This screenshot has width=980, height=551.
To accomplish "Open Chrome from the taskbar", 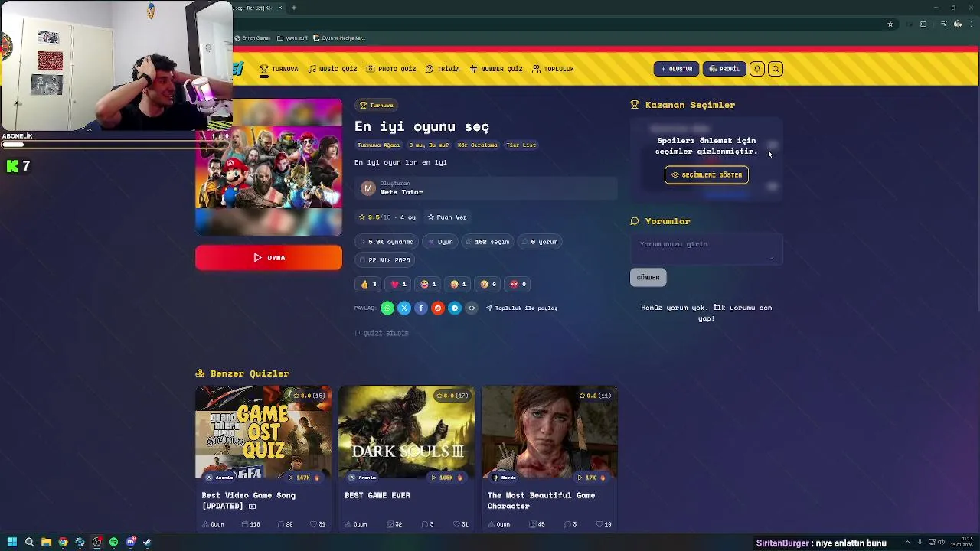I will [63, 542].
